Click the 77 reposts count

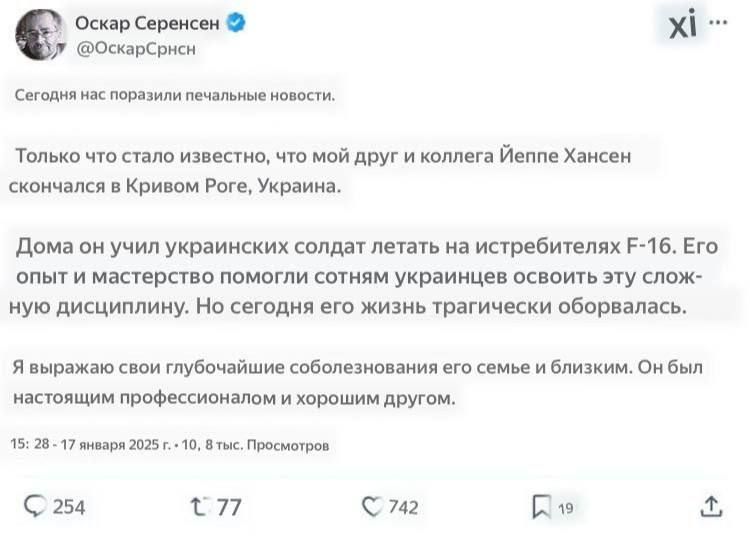229,507
